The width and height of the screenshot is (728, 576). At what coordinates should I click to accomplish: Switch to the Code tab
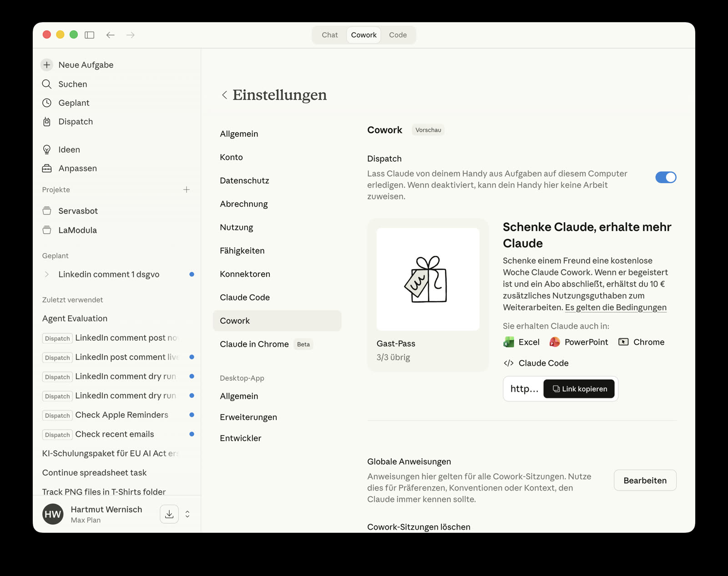click(x=398, y=35)
